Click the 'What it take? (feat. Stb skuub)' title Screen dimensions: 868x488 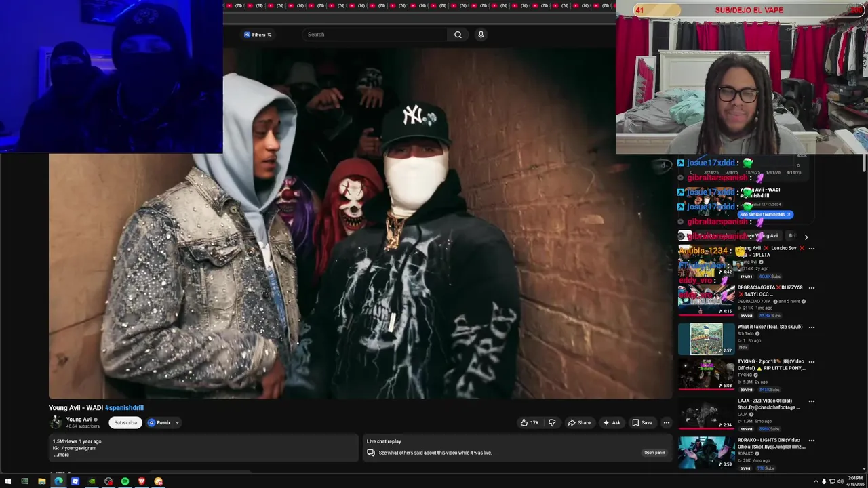[770, 327]
